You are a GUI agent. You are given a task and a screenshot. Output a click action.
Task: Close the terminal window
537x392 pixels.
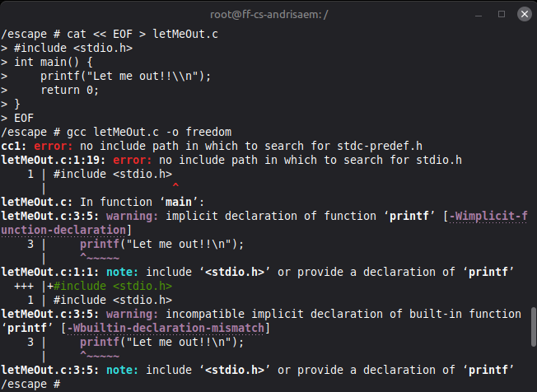(x=524, y=14)
